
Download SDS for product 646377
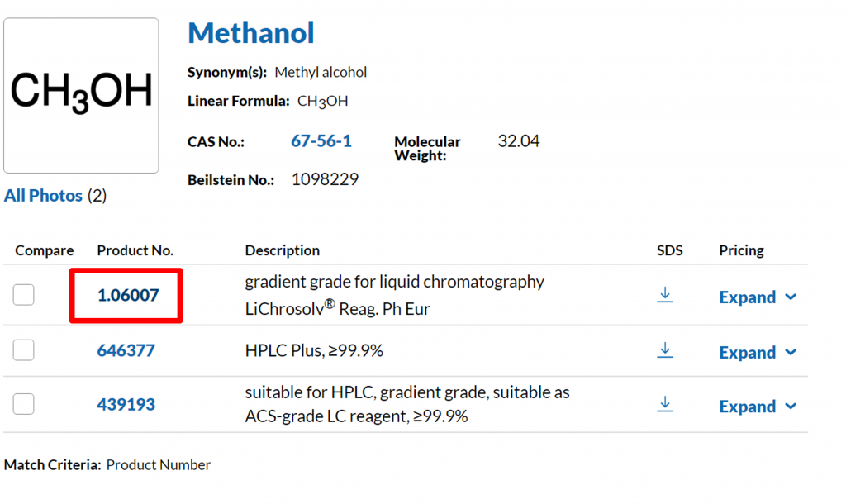(665, 350)
